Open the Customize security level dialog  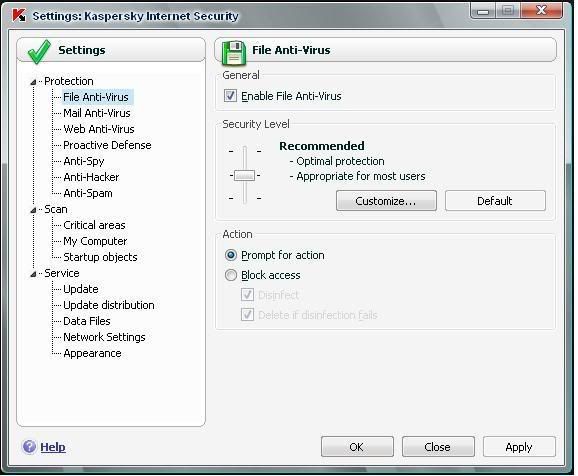(x=386, y=201)
